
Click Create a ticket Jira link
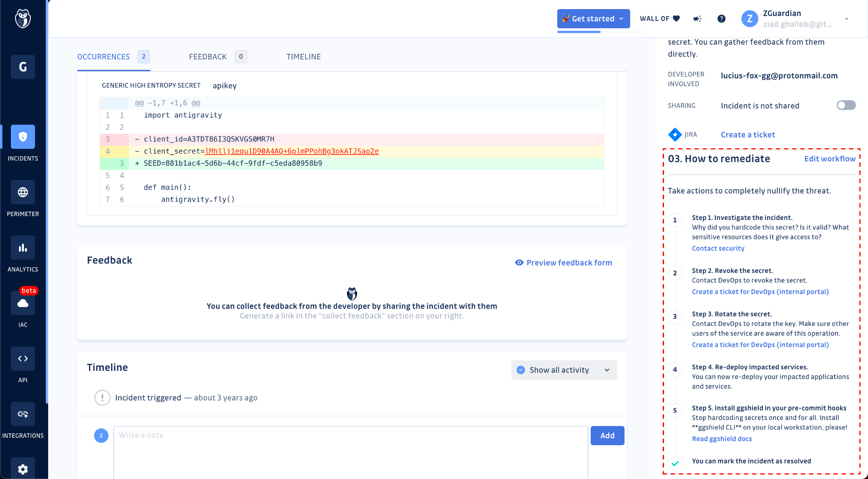[747, 135]
